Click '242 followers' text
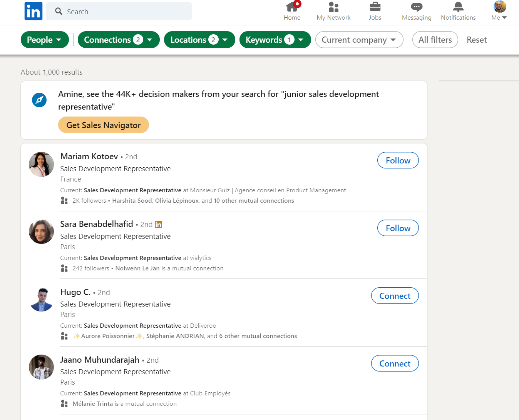Screen dimensions: 519x420 [91, 268]
